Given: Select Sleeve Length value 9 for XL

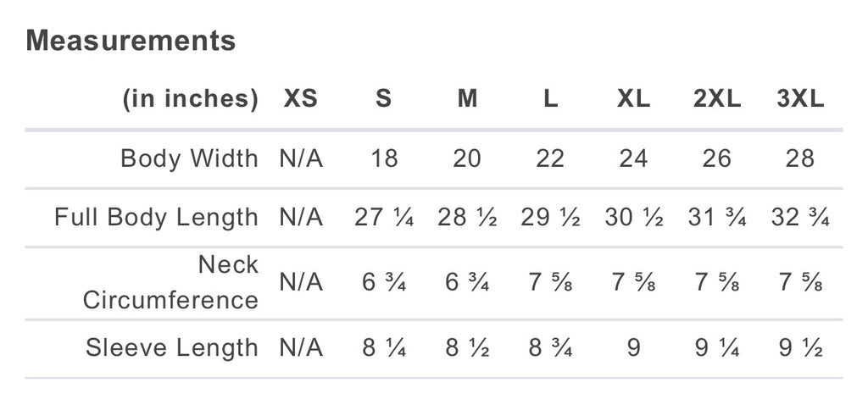Looking at the screenshot, I should (633, 347).
